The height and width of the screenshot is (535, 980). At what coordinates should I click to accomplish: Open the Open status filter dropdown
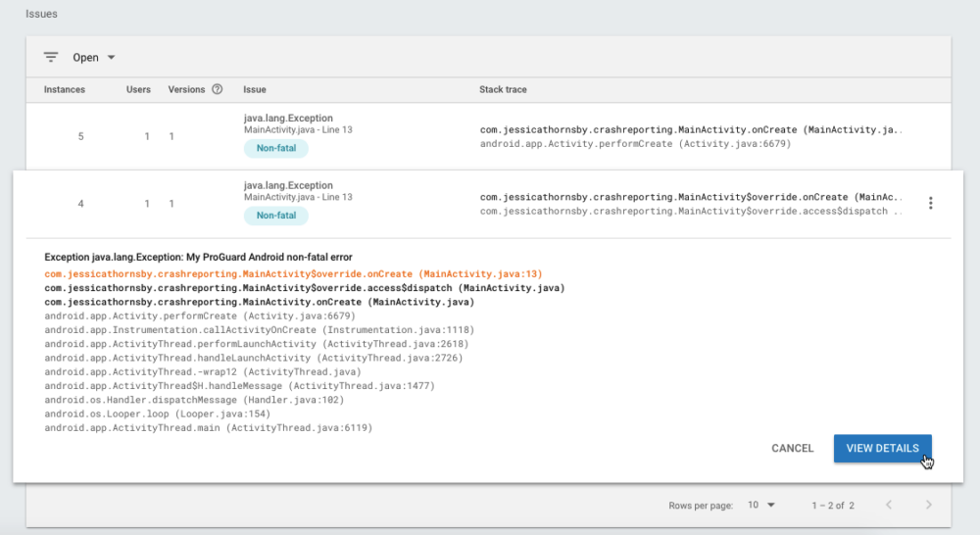coord(94,58)
